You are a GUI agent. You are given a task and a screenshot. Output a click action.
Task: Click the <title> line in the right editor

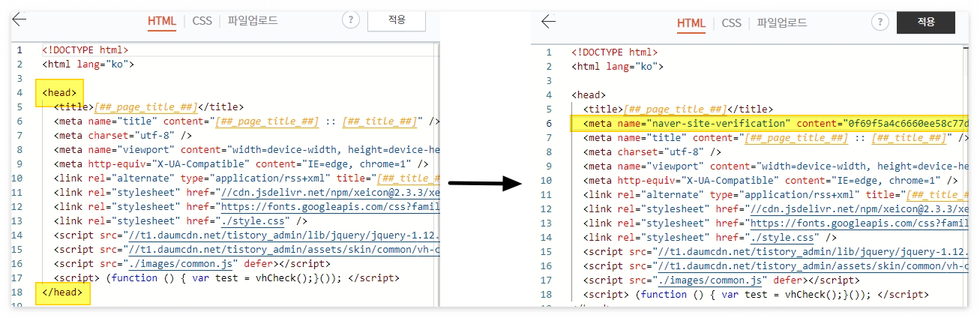(678, 109)
